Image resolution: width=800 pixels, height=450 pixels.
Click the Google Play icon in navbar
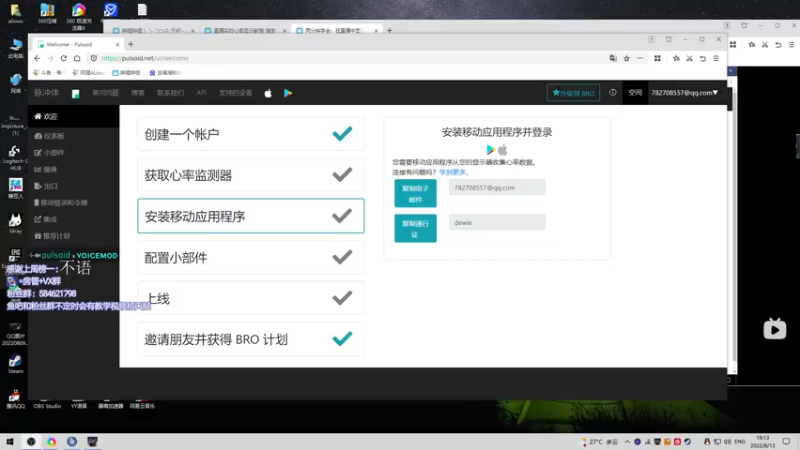pos(288,93)
